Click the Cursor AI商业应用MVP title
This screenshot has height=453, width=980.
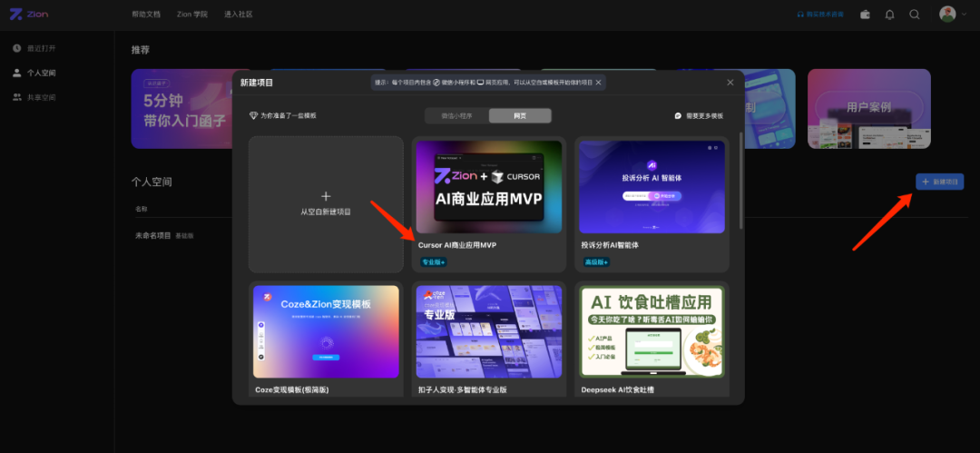click(x=456, y=245)
